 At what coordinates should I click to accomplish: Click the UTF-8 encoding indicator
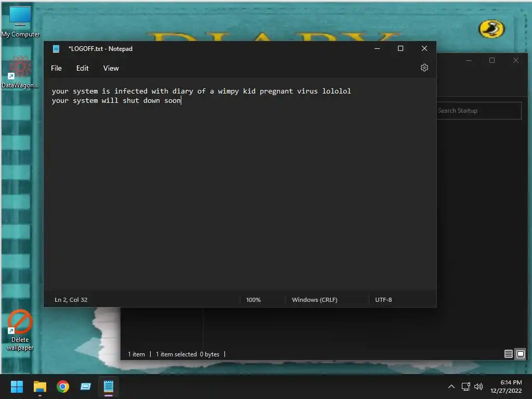pos(383,300)
